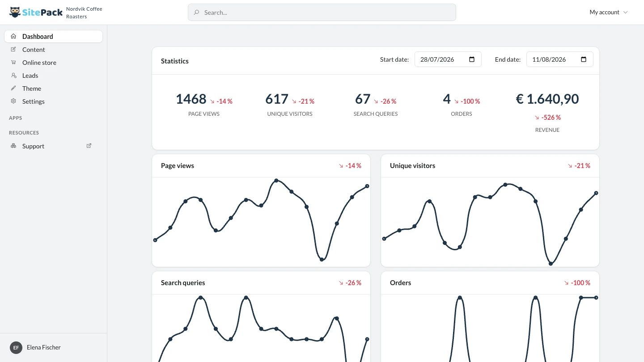
Task: Open the Online store section
Action: point(53,62)
